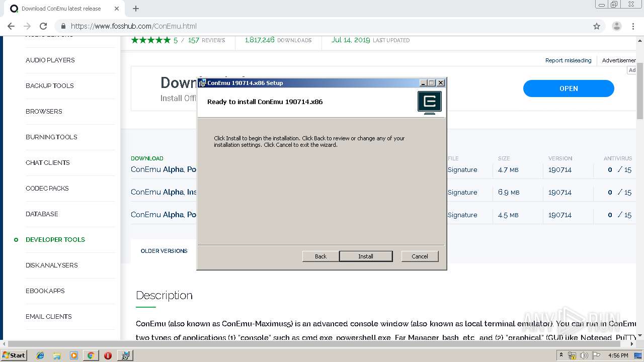This screenshot has height=362, width=644.
Task: Open the Chrome three-dot menu
Action: (x=633, y=26)
